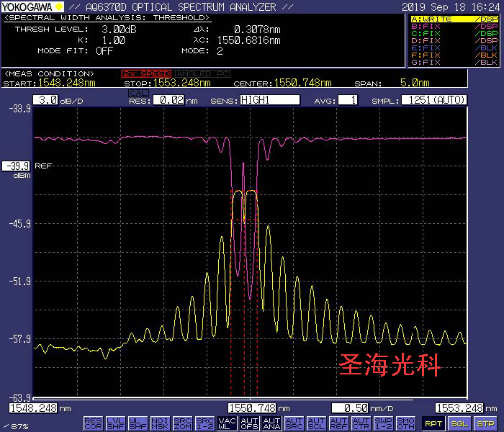This screenshot has height=432, width=504.
Task: Click the NOI MSK noise mask icon
Action: (161, 423)
